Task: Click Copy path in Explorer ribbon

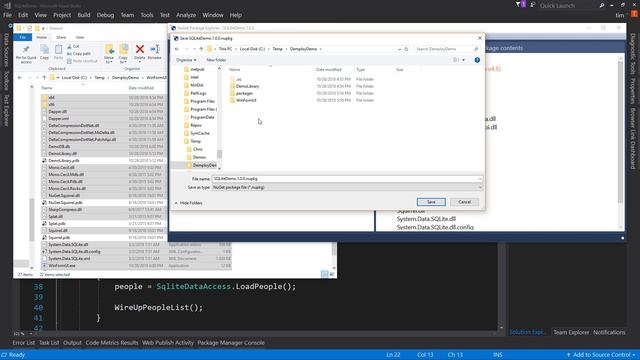Action: 79,53
